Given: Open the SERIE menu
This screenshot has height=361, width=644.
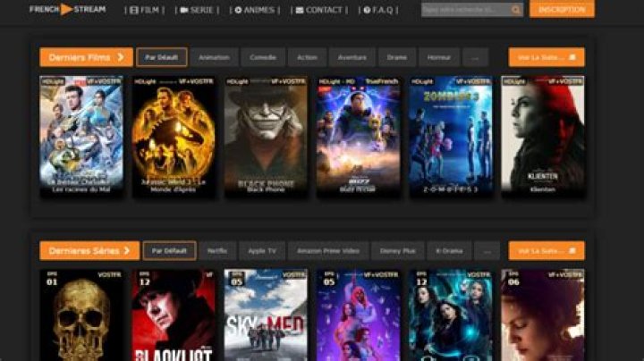Looking at the screenshot, I should click(199, 10).
